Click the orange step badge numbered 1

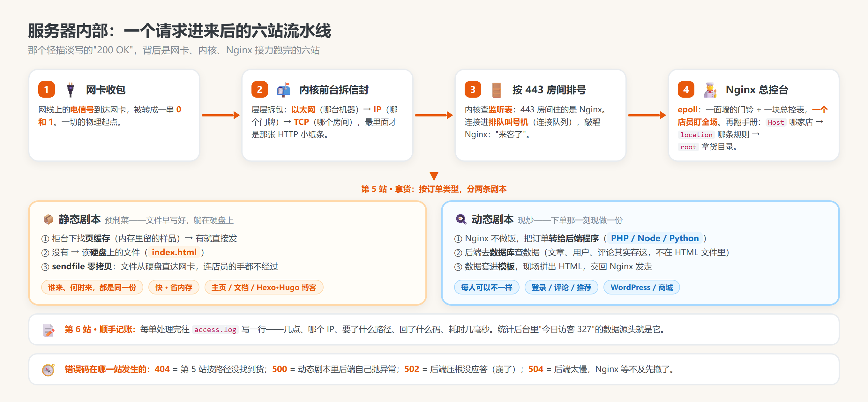47,89
